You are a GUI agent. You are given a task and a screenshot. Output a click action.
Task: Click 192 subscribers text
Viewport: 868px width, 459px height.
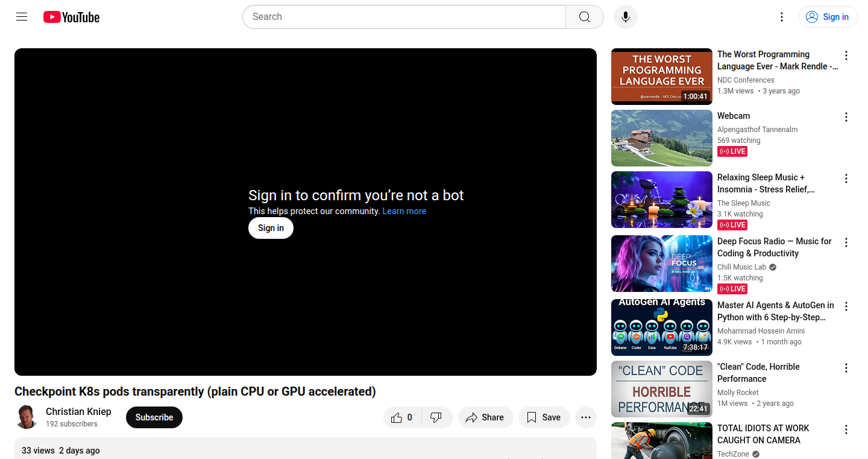(x=71, y=424)
